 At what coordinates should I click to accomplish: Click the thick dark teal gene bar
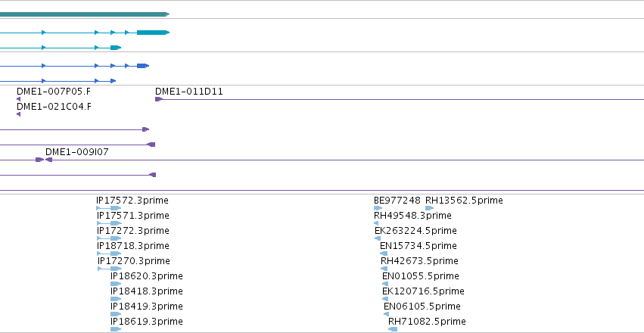[x=84, y=14]
